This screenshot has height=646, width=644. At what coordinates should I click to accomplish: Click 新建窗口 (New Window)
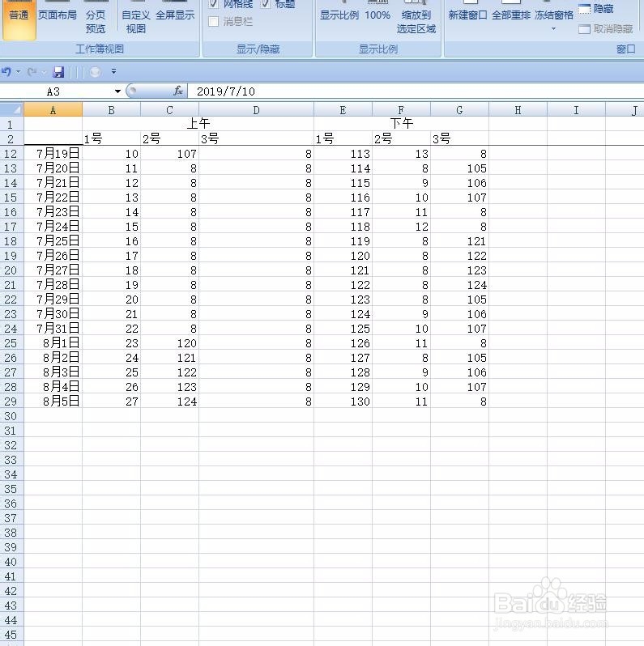[x=467, y=15]
